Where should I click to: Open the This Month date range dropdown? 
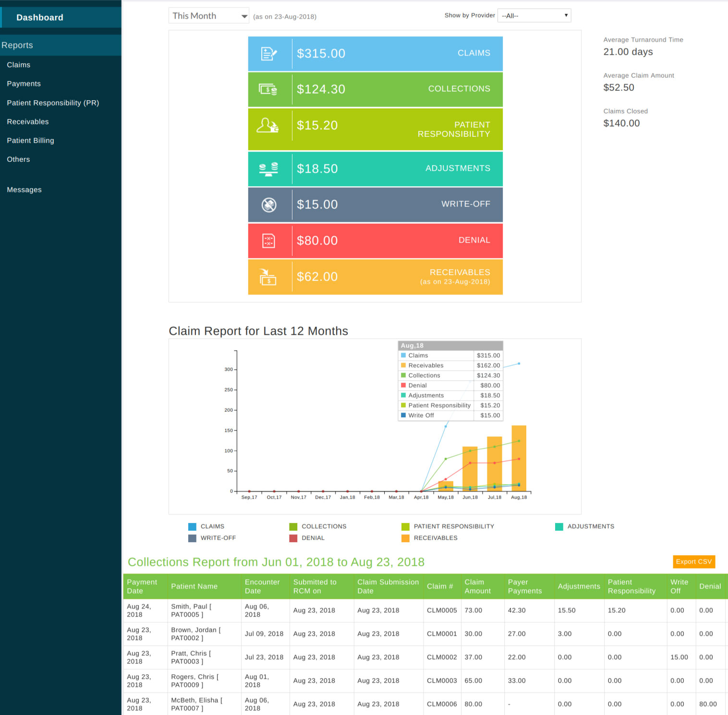[x=208, y=15]
